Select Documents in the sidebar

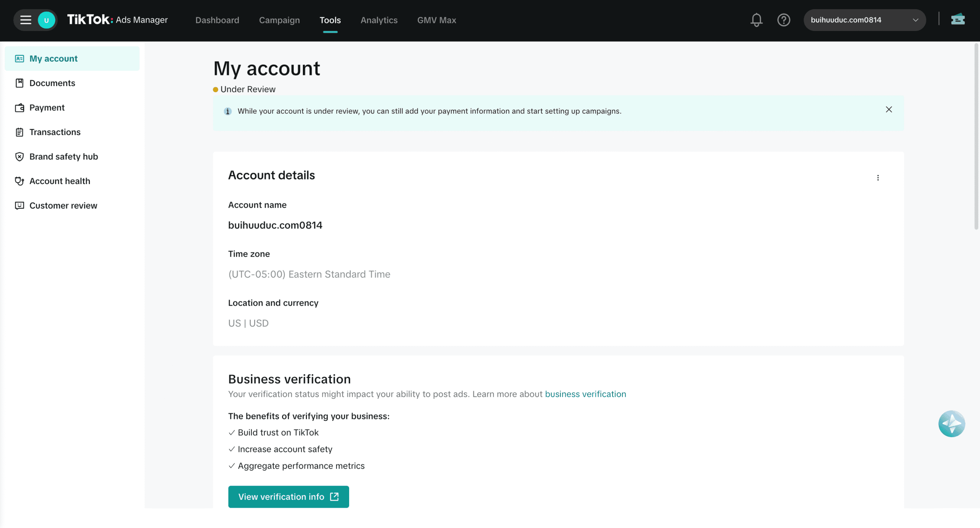[x=52, y=83]
